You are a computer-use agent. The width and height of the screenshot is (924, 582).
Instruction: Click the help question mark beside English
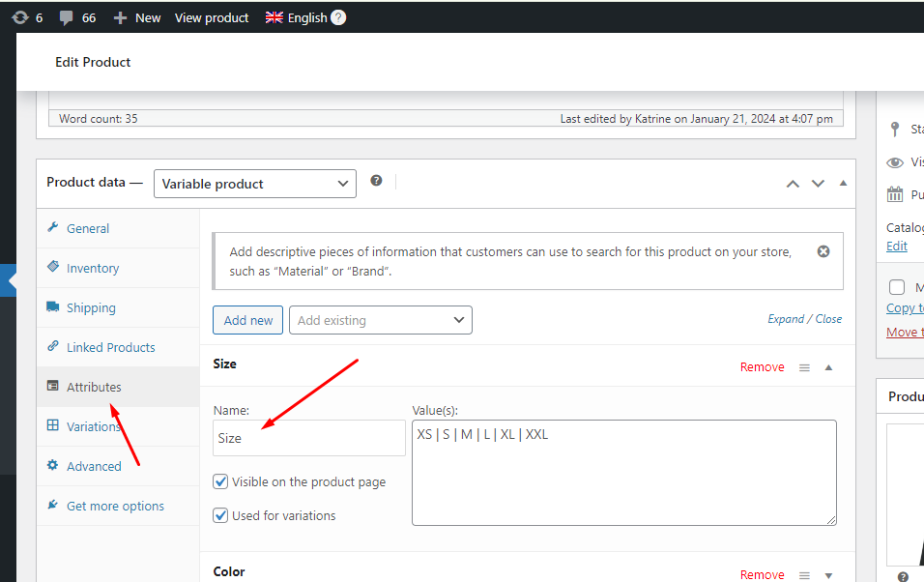point(338,17)
